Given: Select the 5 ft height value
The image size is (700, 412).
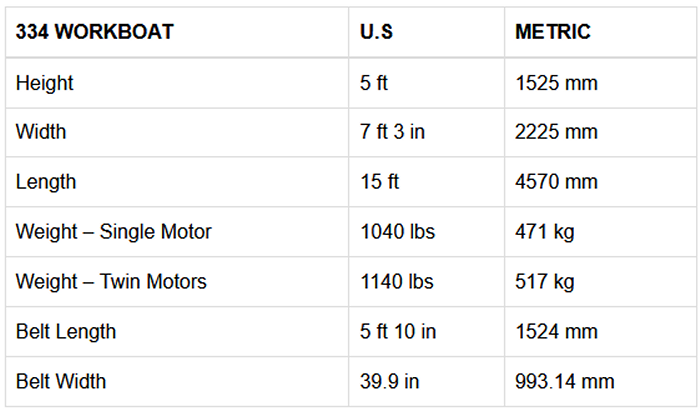Looking at the screenshot, I should (x=374, y=82).
